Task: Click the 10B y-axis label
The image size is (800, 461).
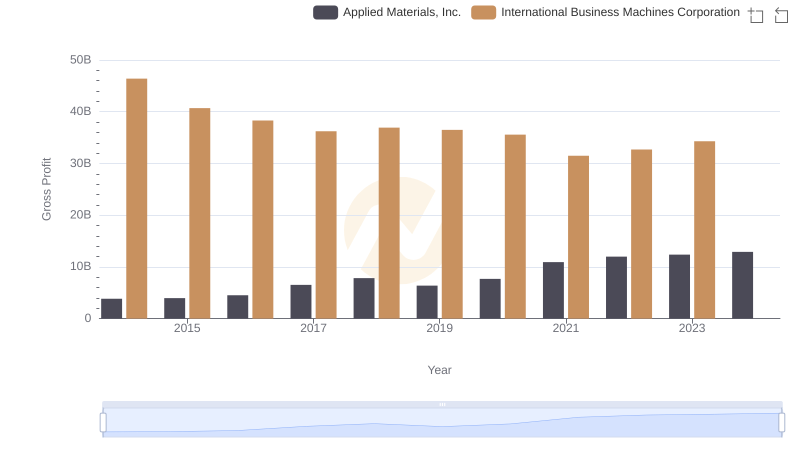Action: [81, 266]
